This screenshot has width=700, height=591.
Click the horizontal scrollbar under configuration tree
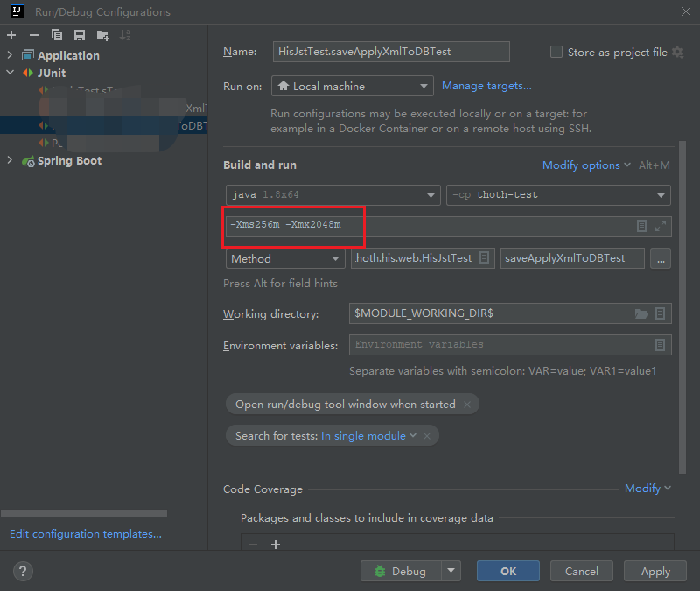(x=84, y=513)
